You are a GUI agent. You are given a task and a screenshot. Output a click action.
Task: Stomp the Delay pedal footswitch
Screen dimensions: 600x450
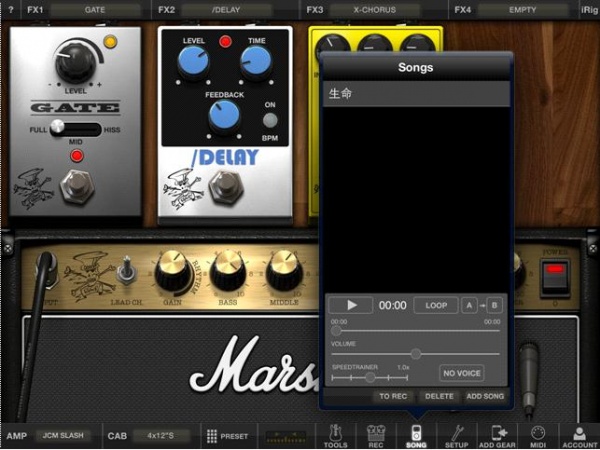226,188
